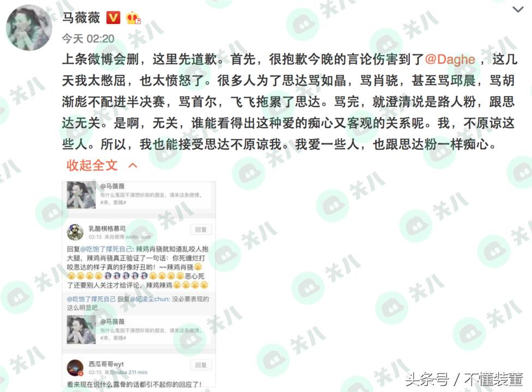Click the top @马薇薇 quoted post thumbnail

(81, 195)
